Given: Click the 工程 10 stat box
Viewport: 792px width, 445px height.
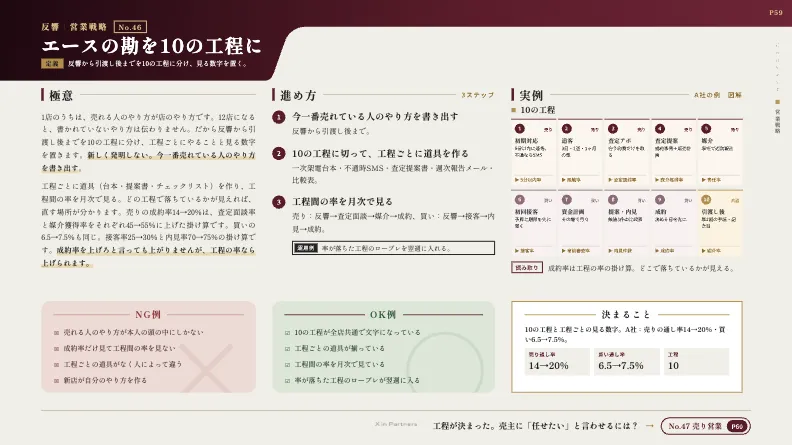Looking at the screenshot, I should click(x=697, y=362).
